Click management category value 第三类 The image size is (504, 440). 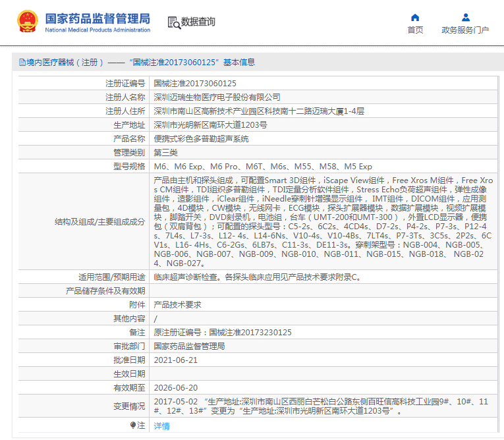[x=165, y=153]
